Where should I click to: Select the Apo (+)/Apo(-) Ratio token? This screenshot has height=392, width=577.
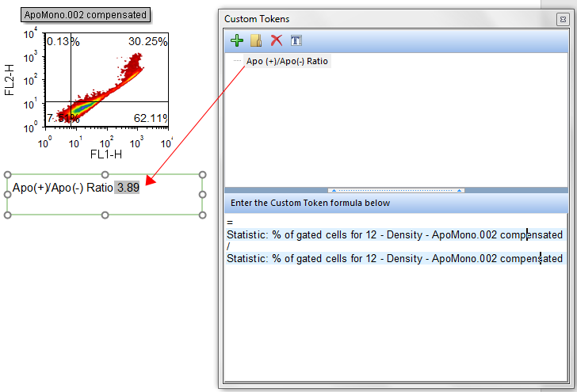coord(287,61)
